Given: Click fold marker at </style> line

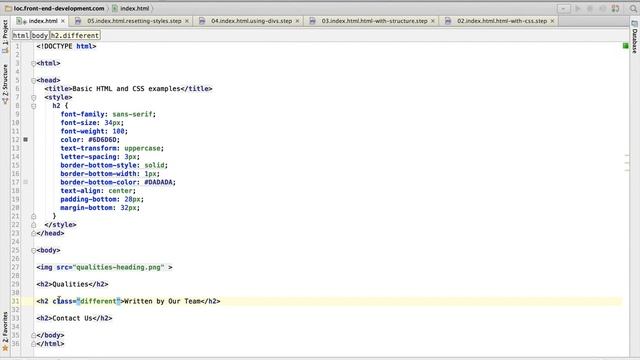Looking at the screenshot, I should click(33, 225).
